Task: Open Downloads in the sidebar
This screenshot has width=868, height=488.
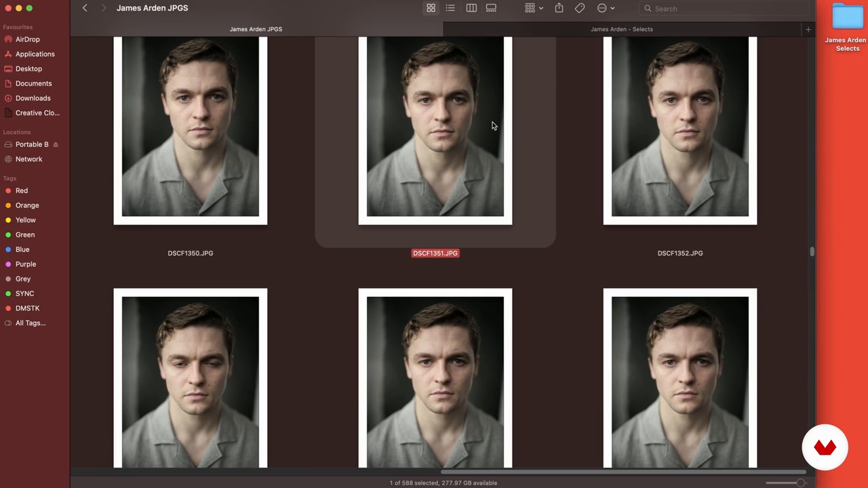Action: (33, 98)
